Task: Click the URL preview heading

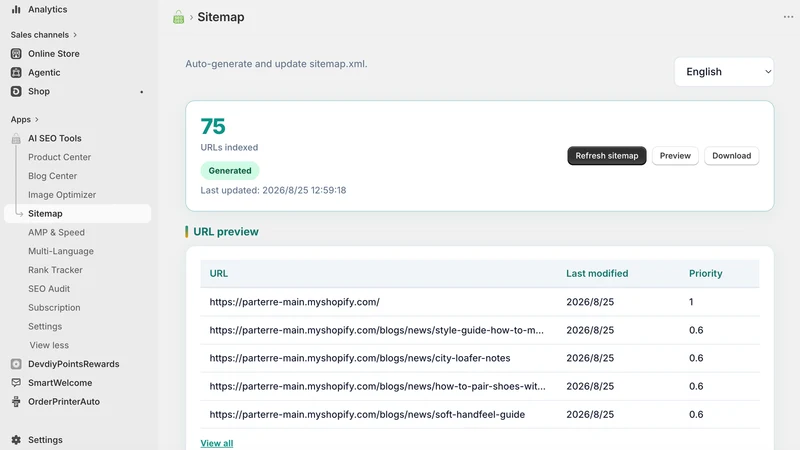Action: [x=226, y=232]
